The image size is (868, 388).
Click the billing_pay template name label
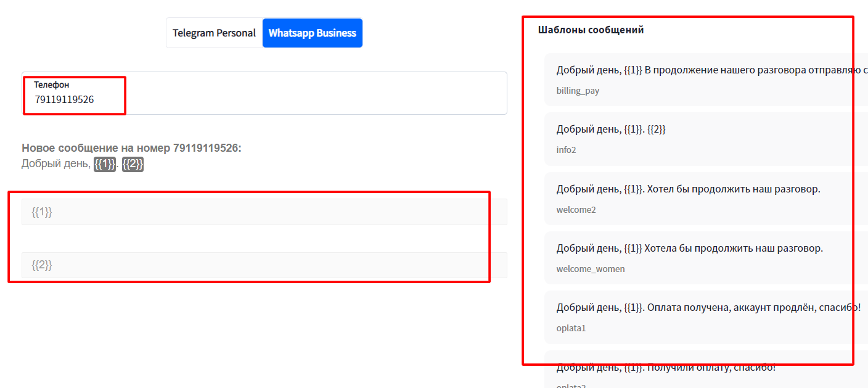(x=578, y=91)
